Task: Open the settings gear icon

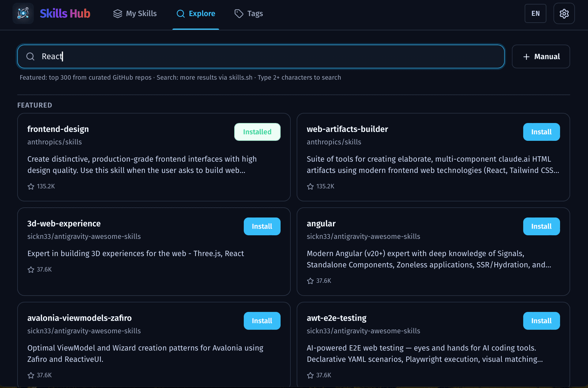Action: click(564, 13)
